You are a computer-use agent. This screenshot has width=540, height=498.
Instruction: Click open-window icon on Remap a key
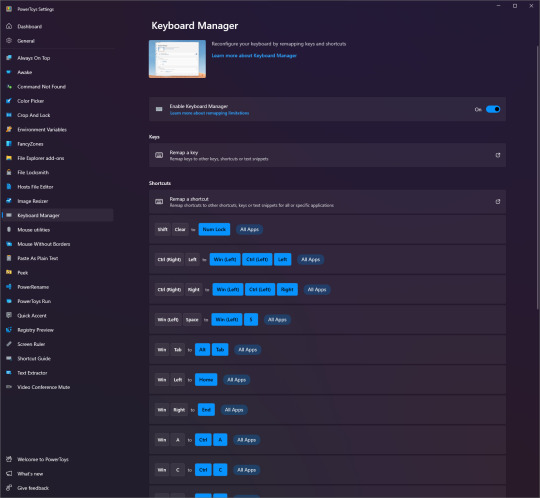pos(498,155)
